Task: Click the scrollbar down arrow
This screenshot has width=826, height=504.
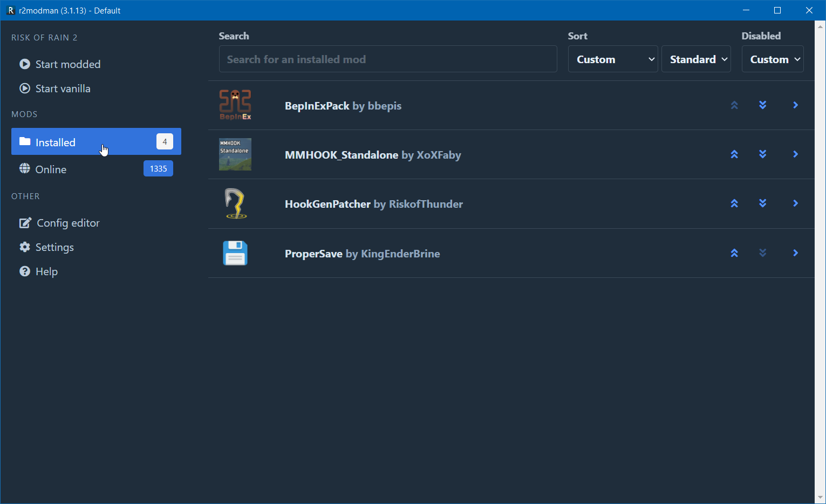Action: (x=820, y=498)
